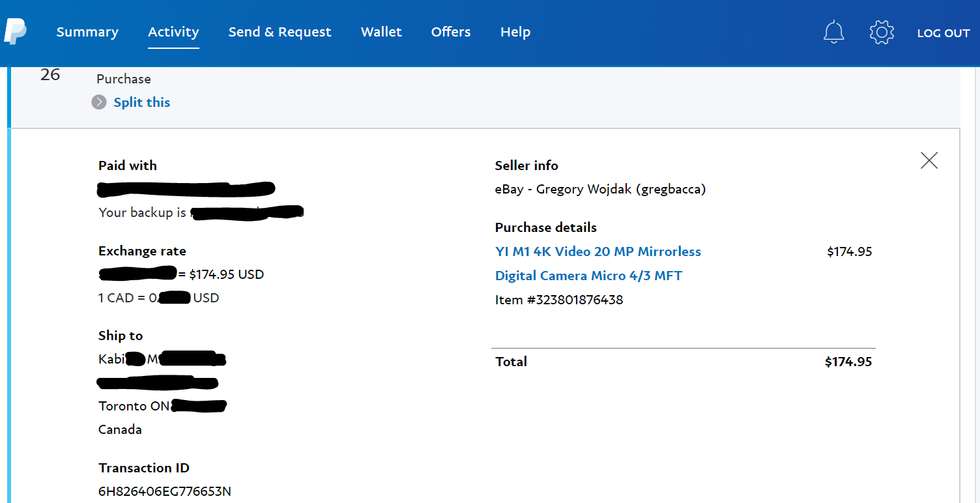Click the Purchase label under date 26
Image resolution: width=980 pixels, height=503 pixels.
(x=124, y=79)
